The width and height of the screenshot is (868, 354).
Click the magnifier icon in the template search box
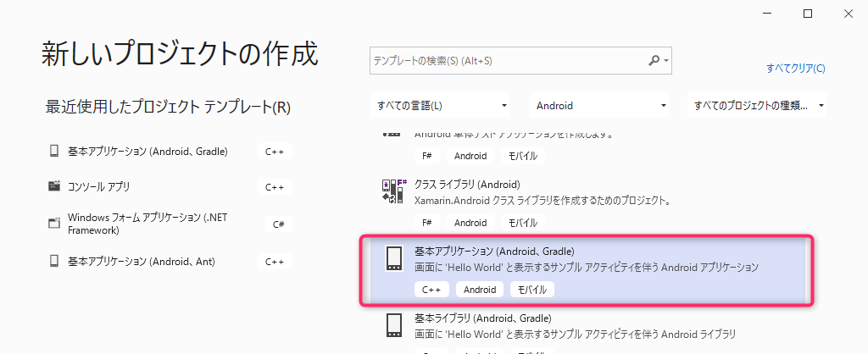[x=654, y=60]
